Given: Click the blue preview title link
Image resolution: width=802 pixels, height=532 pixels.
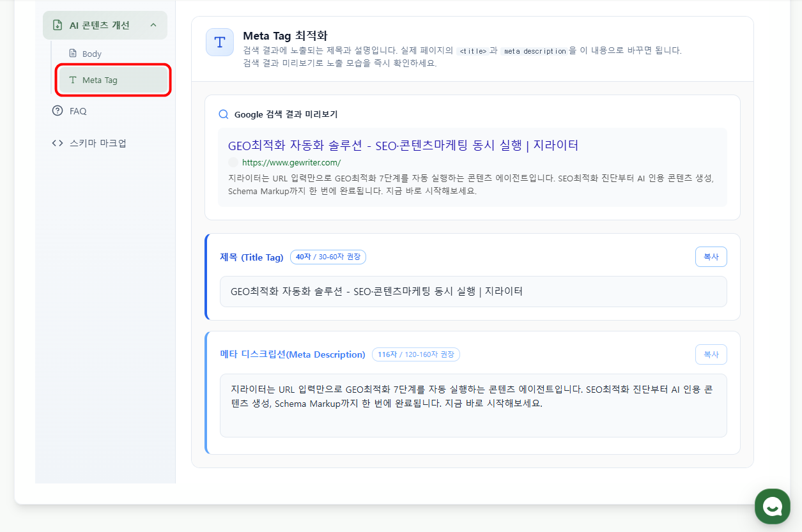Looking at the screenshot, I should click(403, 145).
